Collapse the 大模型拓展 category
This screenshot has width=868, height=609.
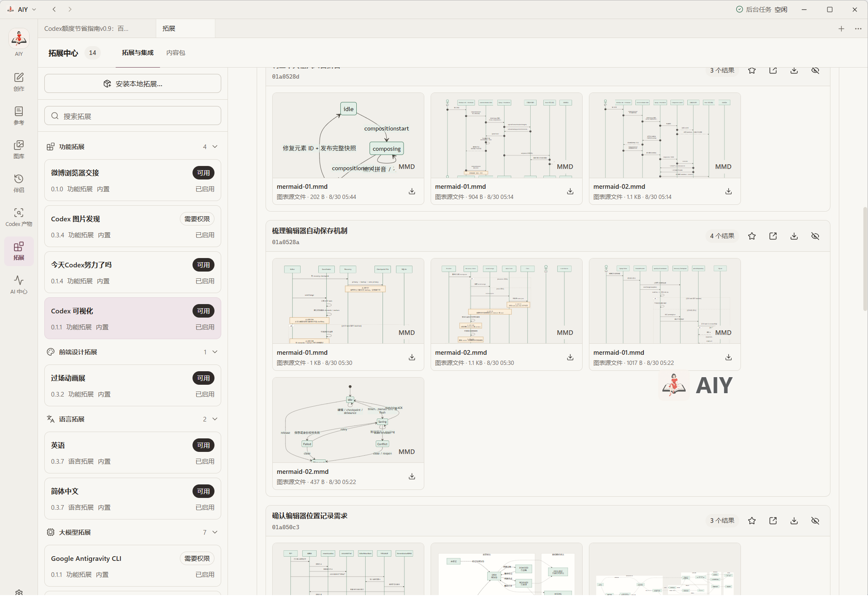point(215,532)
